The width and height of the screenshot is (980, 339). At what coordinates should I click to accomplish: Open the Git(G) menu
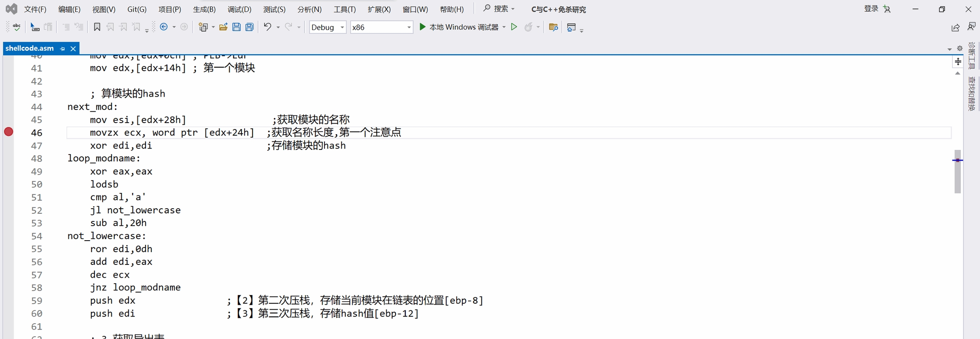137,9
